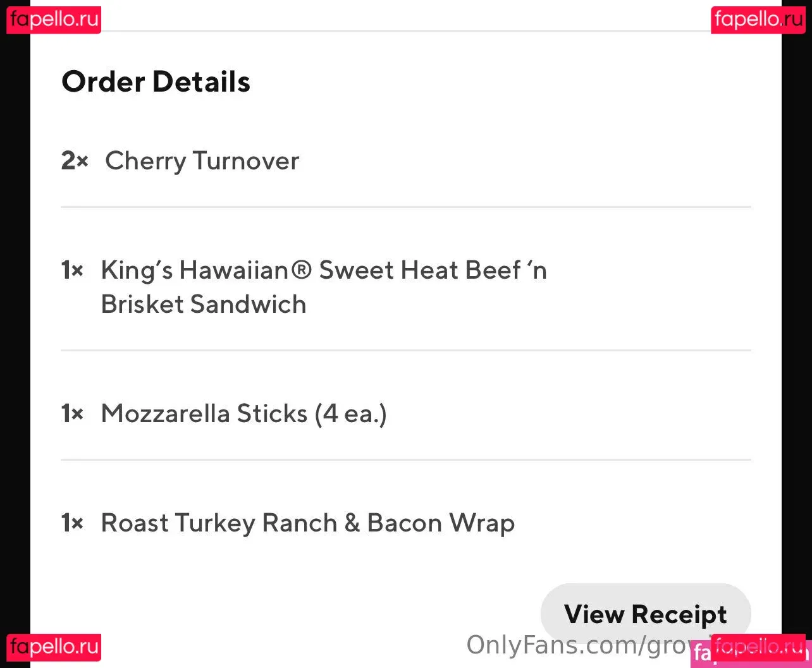
Task: Click the View Receipt button
Action: tap(645, 614)
